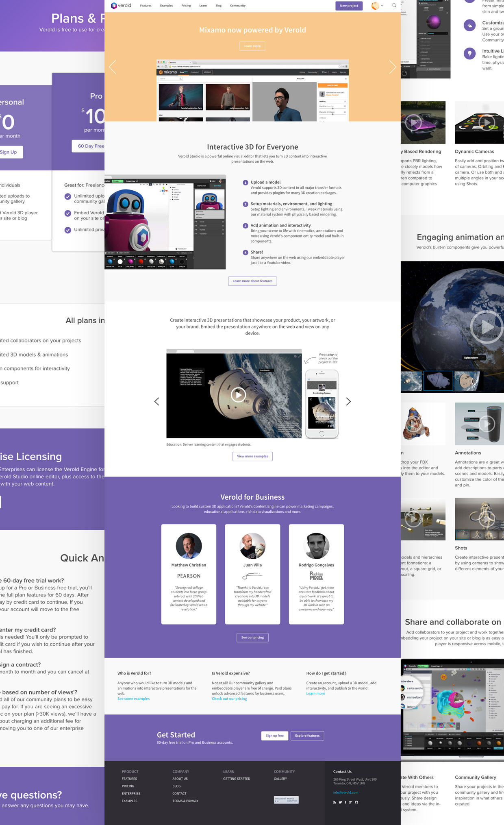
Task: Open the Google Plus icon in the footer
Action: point(350,802)
